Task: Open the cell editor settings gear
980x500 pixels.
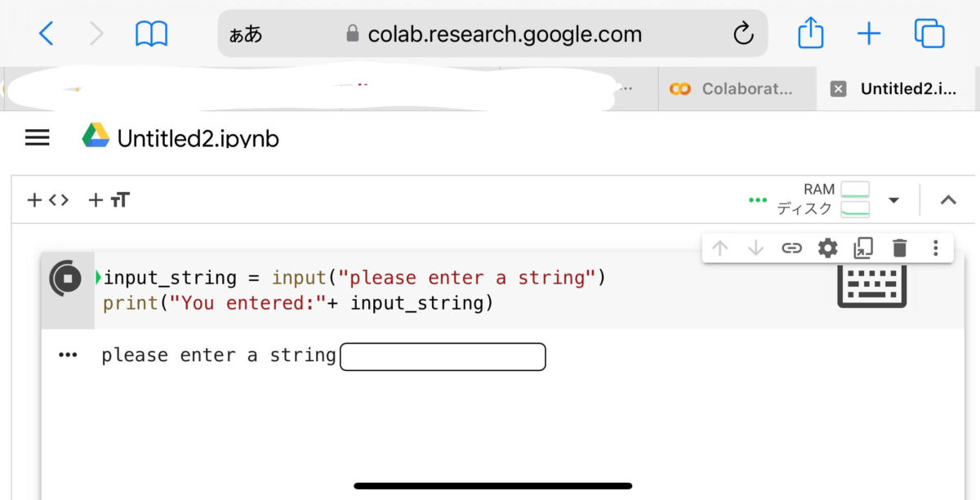Action: pos(827,247)
